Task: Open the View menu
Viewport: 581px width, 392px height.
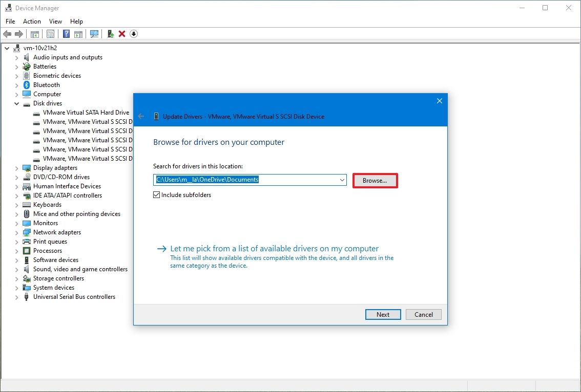Action: pyautogui.click(x=55, y=21)
